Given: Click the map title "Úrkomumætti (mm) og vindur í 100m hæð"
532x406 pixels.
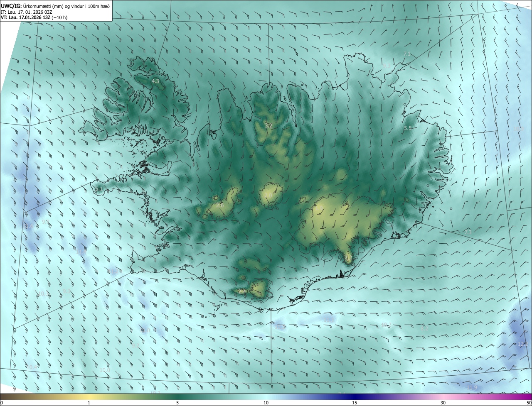Looking at the screenshot, I should [x=66, y=6].
